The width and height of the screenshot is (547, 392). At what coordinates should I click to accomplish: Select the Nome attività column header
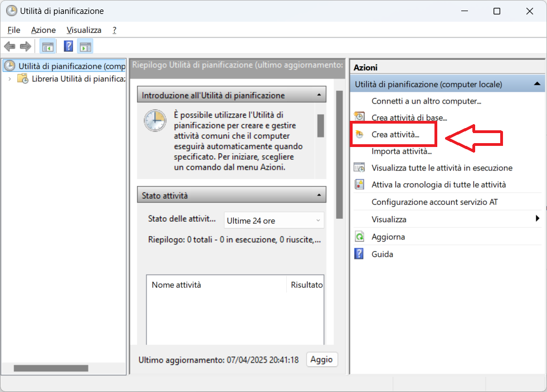tap(177, 285)
